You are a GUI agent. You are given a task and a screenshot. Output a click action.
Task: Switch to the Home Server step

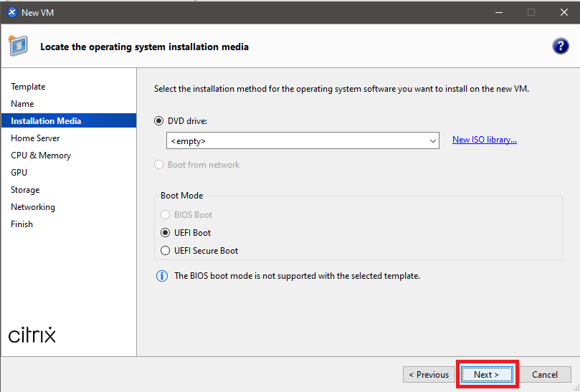[x=35, y=138]
